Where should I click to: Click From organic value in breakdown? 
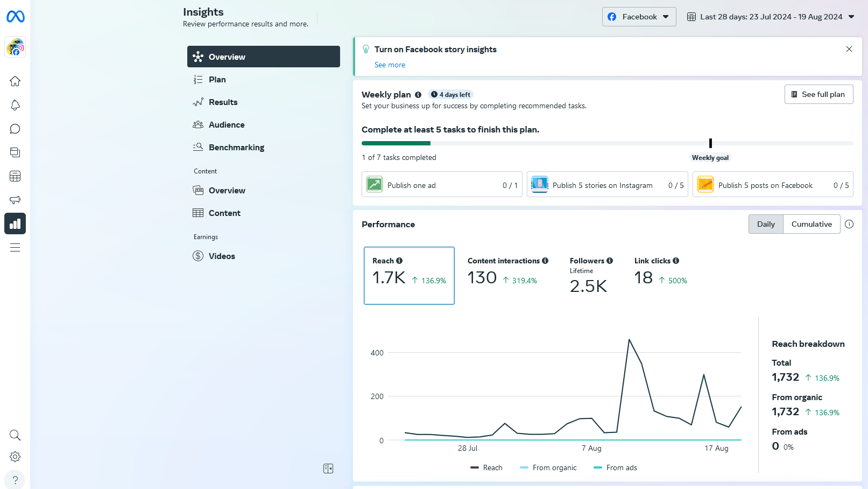785,412
